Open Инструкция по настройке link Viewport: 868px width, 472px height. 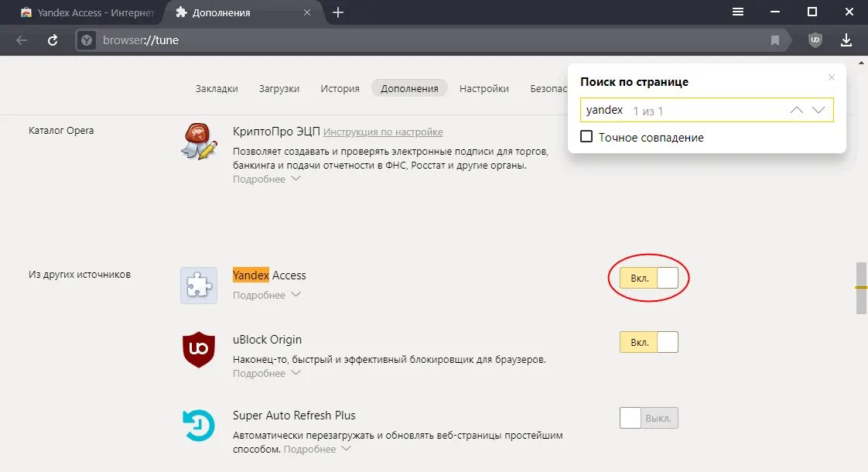(383, 132)
